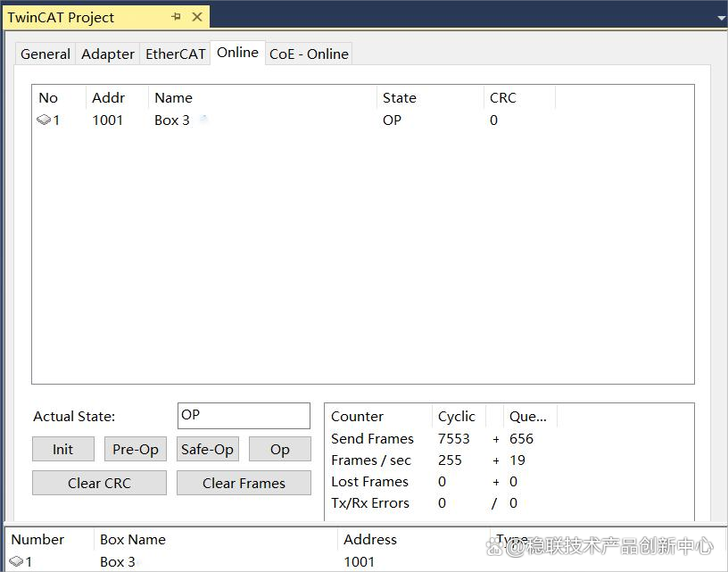Image resolution: width=728 pixels, height=572 pixels.
Task: Click queued frames per second value 19
Action: [x=517, y=460]
